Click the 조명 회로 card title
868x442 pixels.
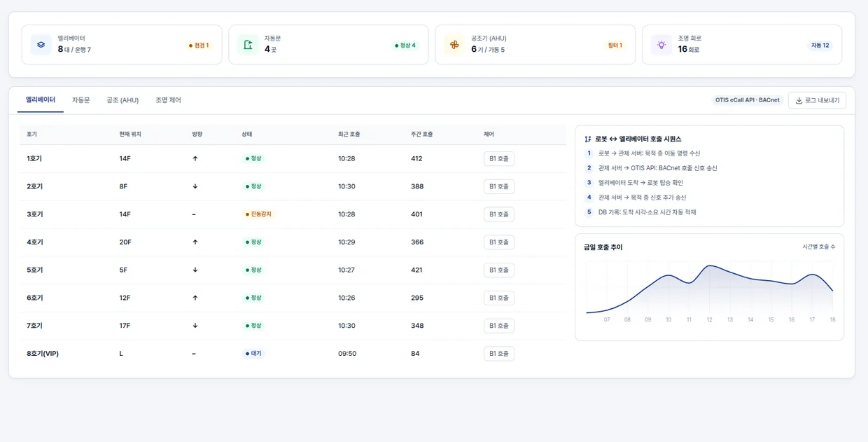coord(689,39)
